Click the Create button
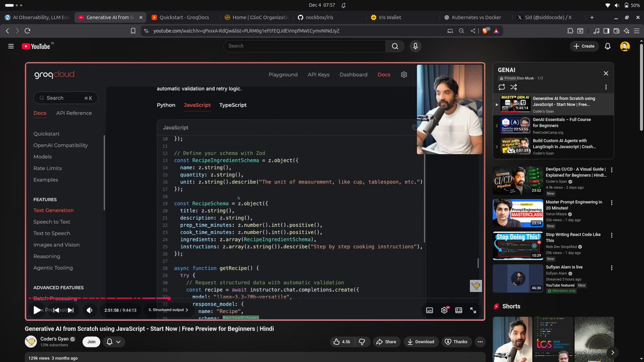This screenshot has width=644, height=362. 584,46
